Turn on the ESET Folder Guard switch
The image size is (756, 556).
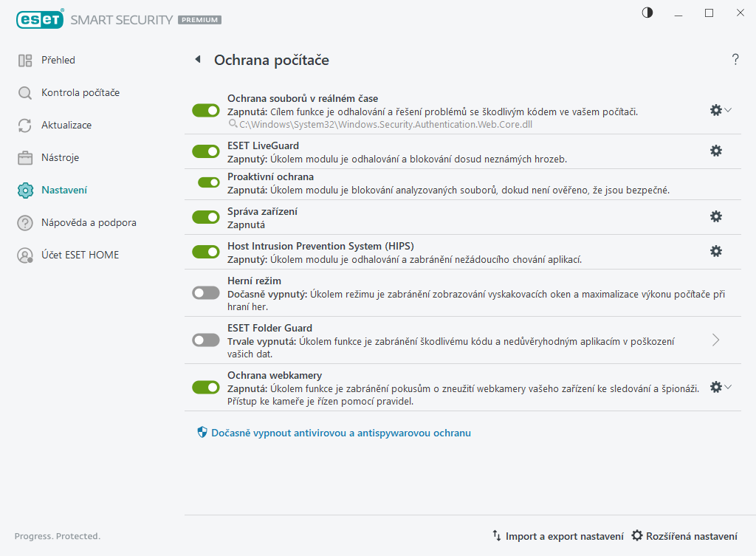(x=206, y=340)
